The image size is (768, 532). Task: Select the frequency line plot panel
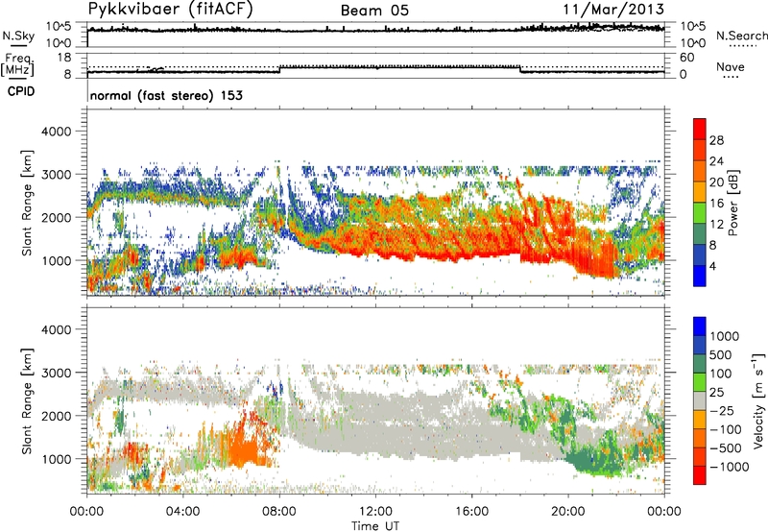click(x=375, y=65)
